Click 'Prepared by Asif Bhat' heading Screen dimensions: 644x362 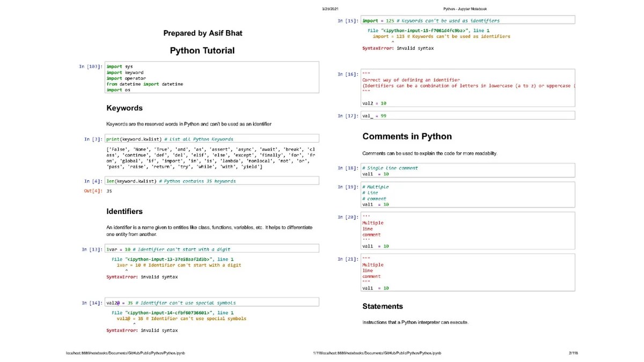pyautogui.click(x=203, y=33)
